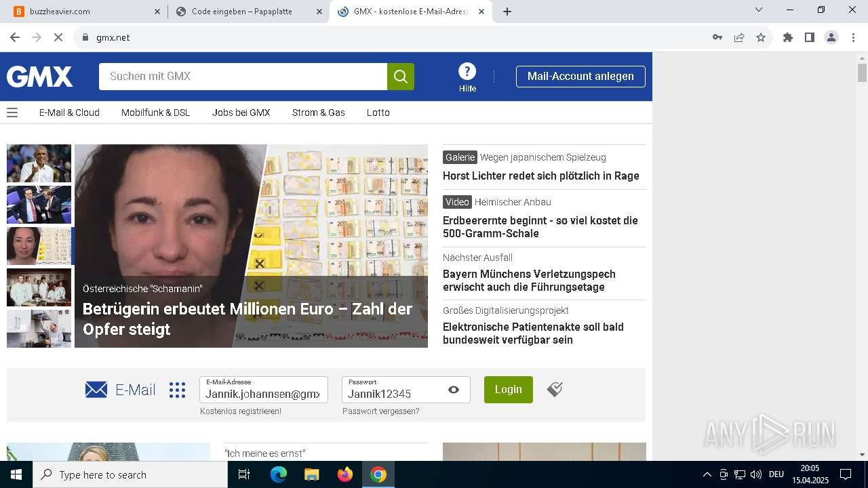The height and width of the screenshot is (488, 868).
Task: Close the Code eingeben tab
Action: (x=319, y=12)
